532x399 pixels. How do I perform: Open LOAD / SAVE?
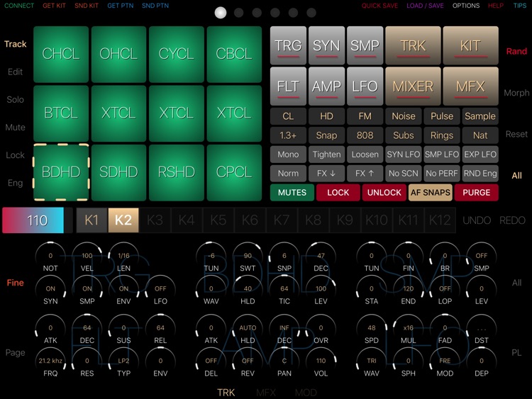425,6
